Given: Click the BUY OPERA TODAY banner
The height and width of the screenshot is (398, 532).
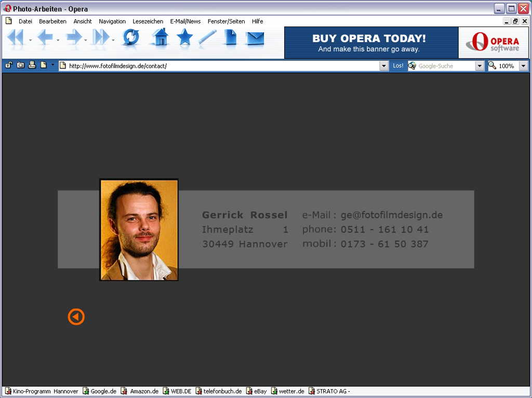Looking at the screenshot, I should pyautogui.click(x=371, y=43).
